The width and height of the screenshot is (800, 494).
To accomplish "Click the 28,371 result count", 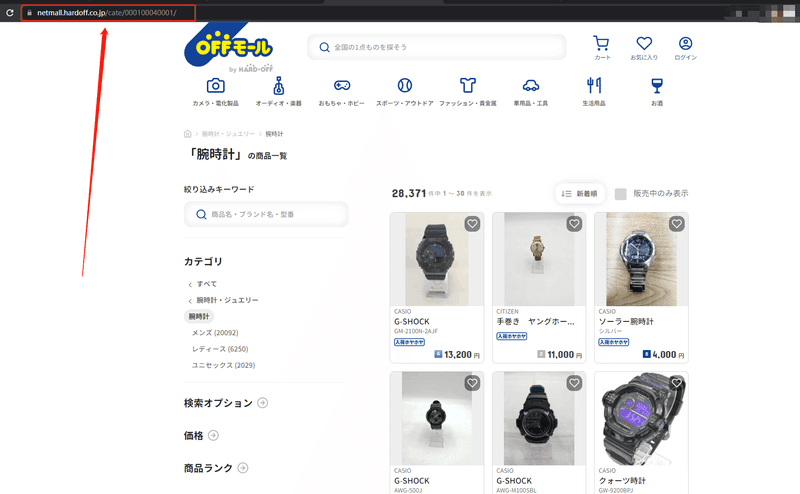I will point(409,193).
